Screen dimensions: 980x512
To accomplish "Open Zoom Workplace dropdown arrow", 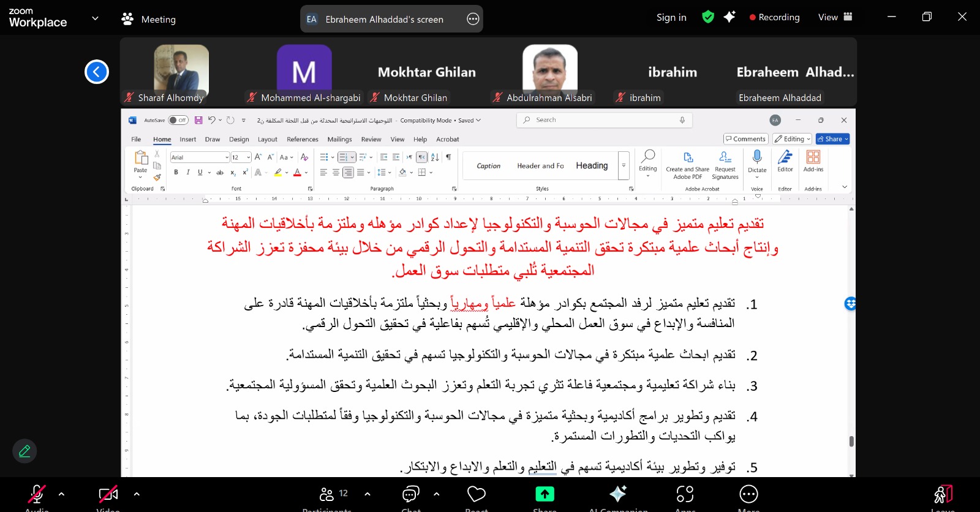I will click(95, 18).
